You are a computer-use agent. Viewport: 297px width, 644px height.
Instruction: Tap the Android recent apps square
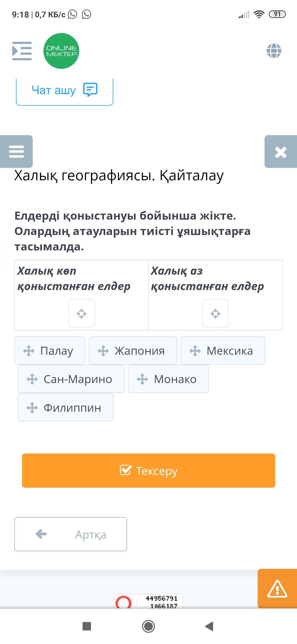point(87,626)
